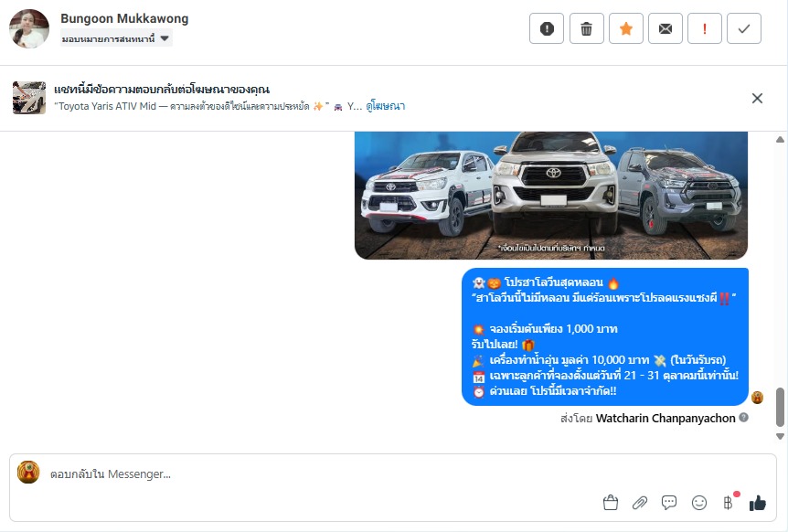Open Bungoon Mukkawong profile picture

click(x=29, y=28)
